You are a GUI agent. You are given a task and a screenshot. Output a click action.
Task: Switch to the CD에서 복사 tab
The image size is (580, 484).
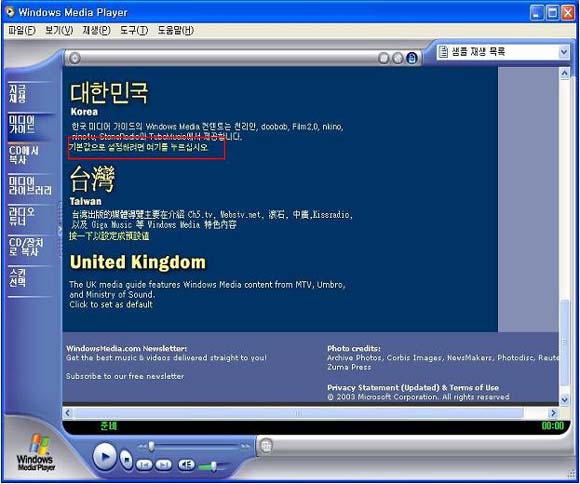coord(24,155)
